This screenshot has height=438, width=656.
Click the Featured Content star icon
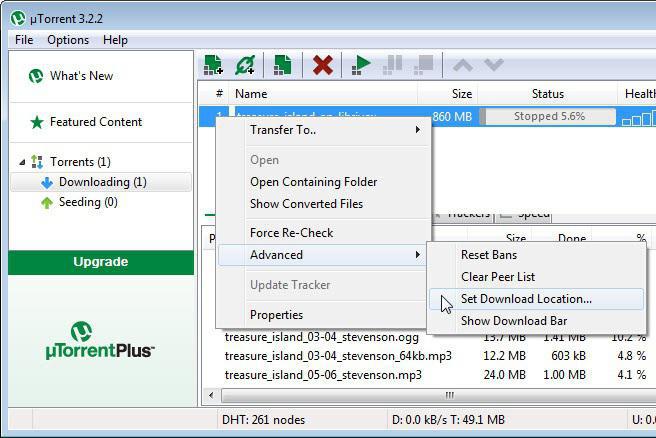click(x=37, y=122)
